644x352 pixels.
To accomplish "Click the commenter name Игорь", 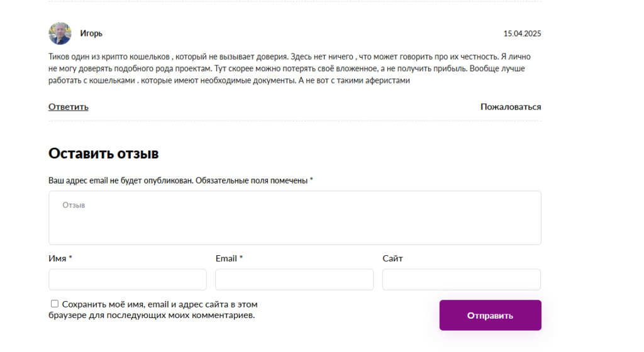I will [x=91, y=33].
